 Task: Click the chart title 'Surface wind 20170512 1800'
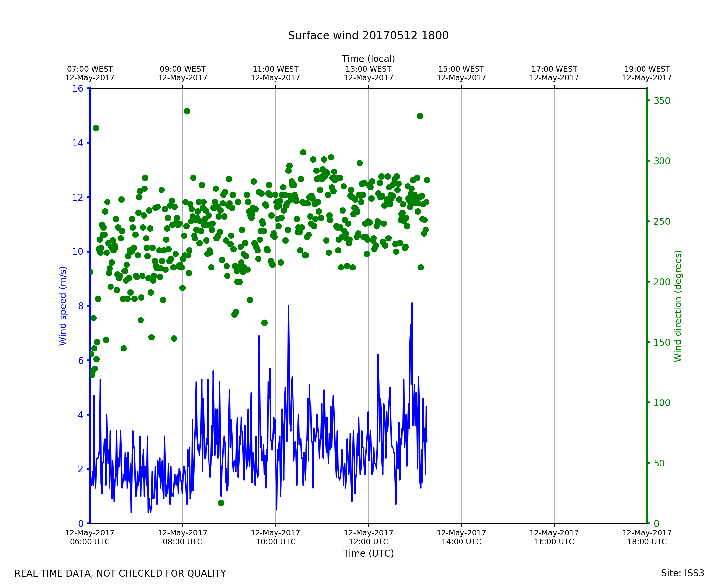368,36
